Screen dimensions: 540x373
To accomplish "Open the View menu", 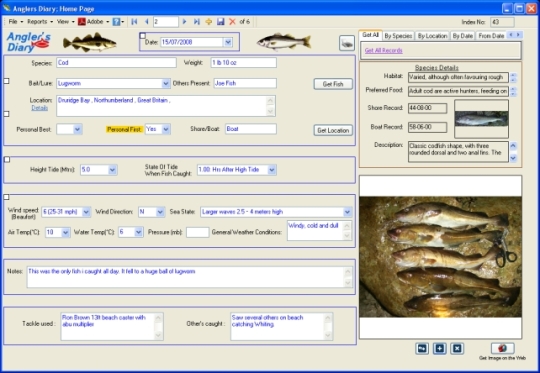I will click(x=65, y=22).
